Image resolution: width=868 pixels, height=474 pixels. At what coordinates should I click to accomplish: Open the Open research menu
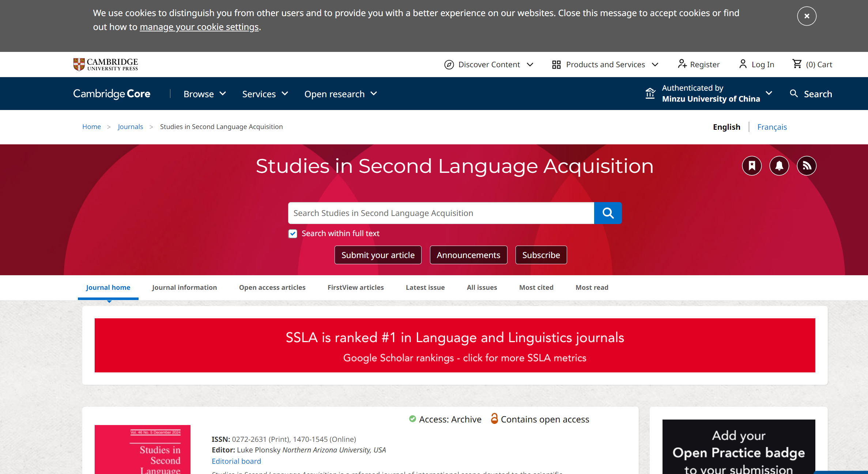tap(334, 94)
